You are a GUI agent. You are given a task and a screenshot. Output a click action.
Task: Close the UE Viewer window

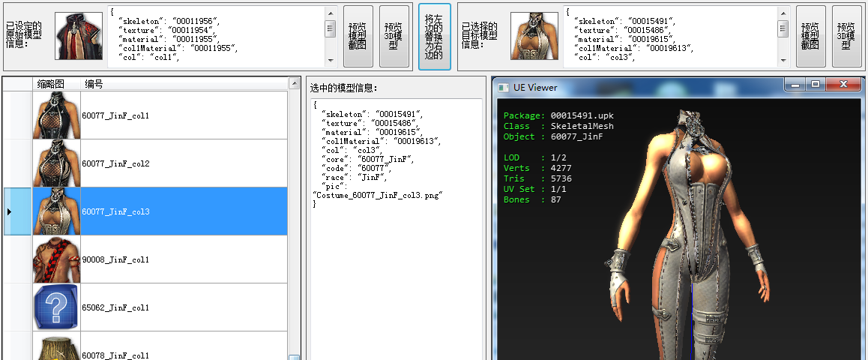tap(844, 84)
